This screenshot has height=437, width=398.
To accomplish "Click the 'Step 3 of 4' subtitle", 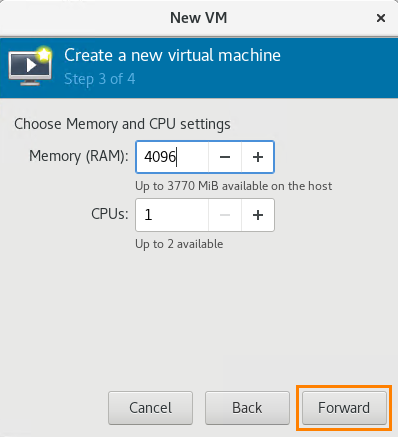I will coord(100,79).
